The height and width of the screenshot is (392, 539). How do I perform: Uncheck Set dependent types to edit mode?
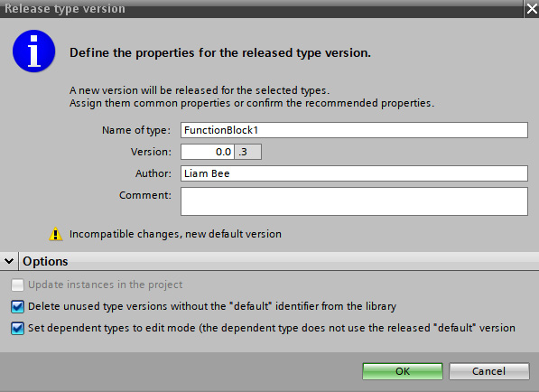click(x=17, y=328)
